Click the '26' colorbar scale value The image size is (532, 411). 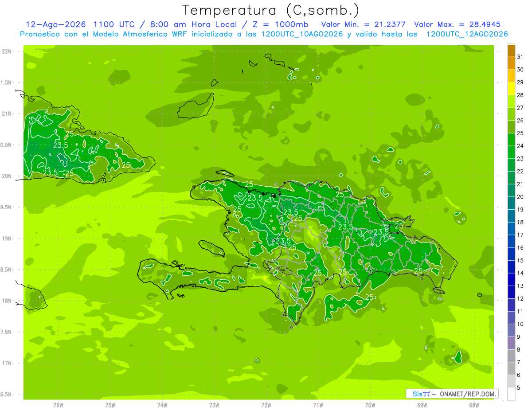click(x=520, y=121)
